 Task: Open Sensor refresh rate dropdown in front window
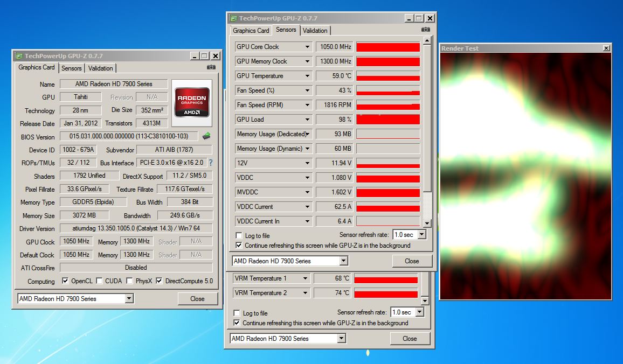point(422,235)
